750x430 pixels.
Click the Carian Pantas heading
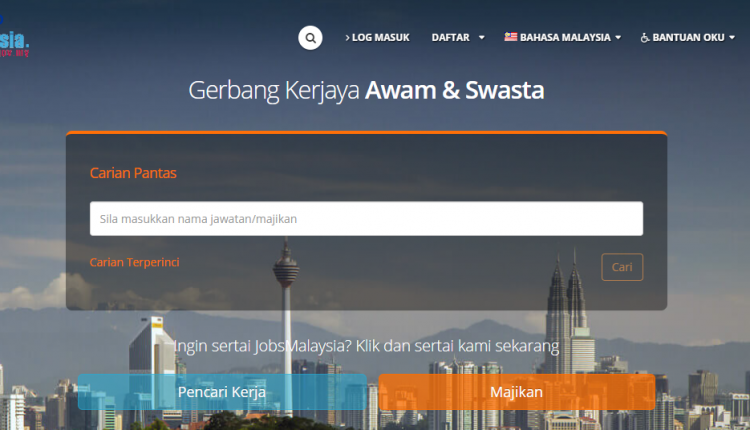[133, 173]
